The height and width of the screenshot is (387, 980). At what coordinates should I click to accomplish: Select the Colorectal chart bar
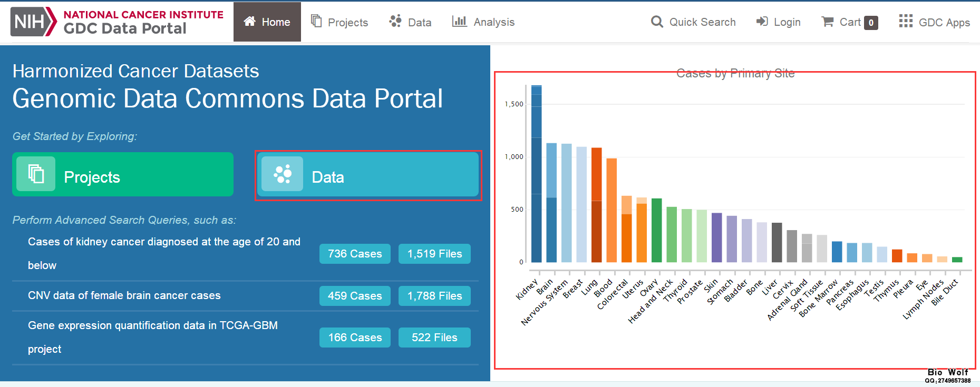pos(627,229)
